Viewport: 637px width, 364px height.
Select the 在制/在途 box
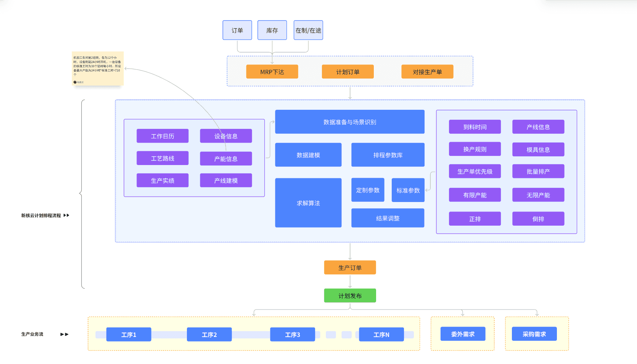click(308, 30)
